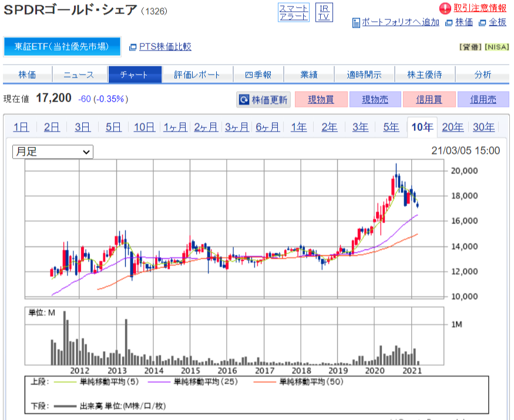This screenshot has height=420, width=514.
Task: Click the popup icon beside PTS株価比較
Action: click(133, 47)
